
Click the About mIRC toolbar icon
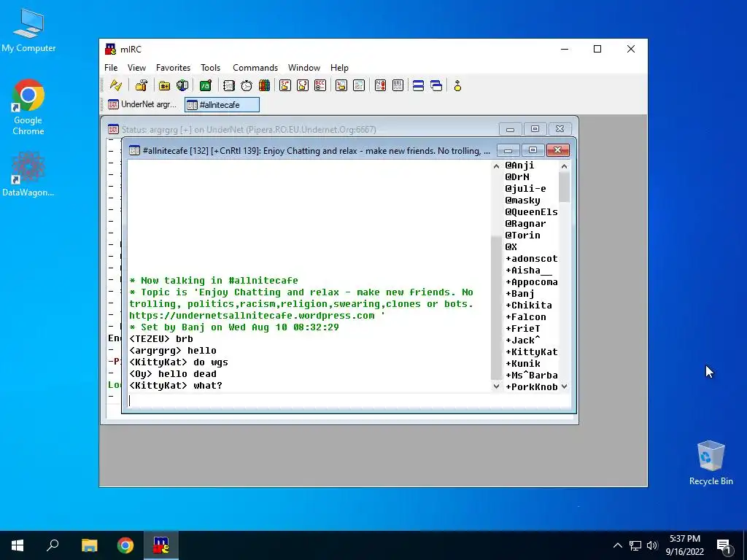tap(457, 86)
